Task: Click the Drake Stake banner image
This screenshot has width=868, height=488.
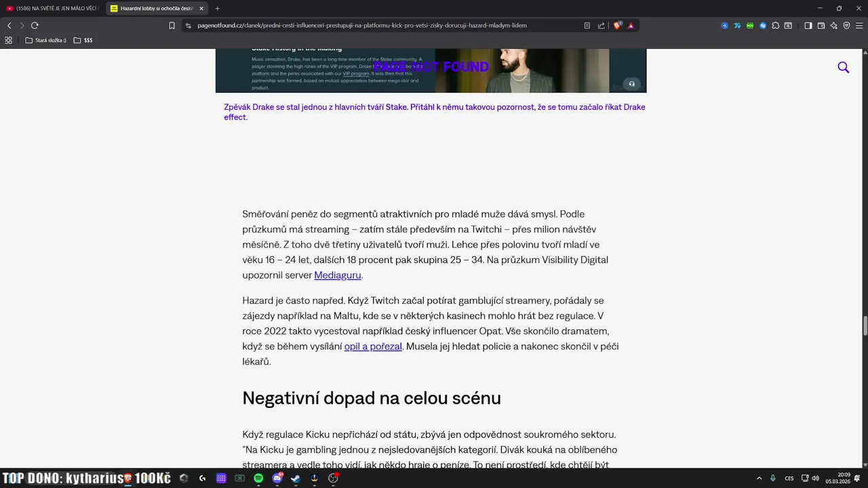Action: coord(431,70)
